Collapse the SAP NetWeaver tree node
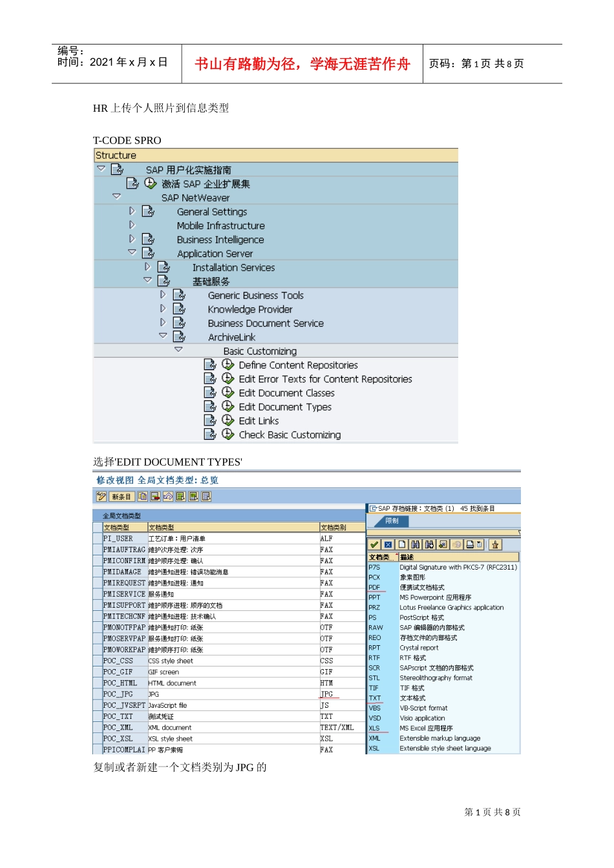The width and height of the screenshot is (614, 868). 116,196
